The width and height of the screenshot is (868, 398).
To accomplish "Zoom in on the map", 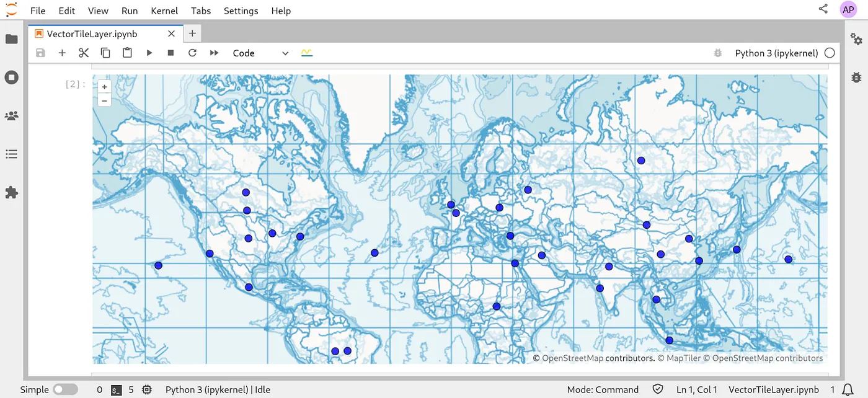I will [x=104, y=87].
